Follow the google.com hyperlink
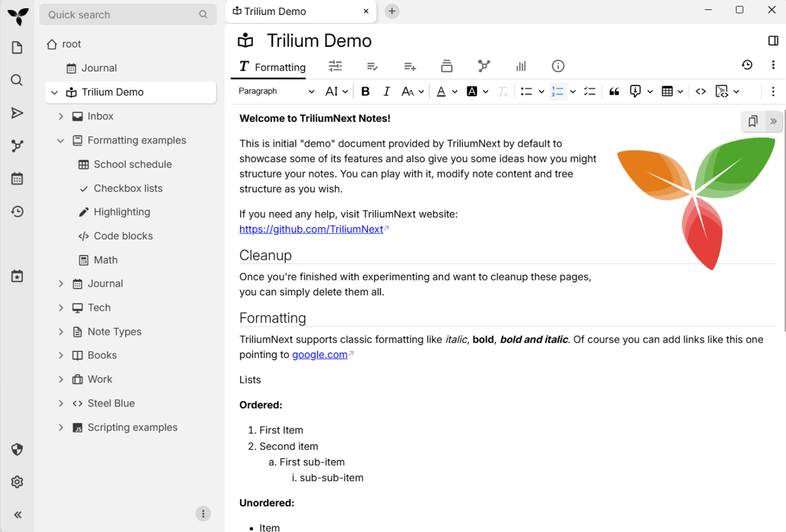Image resolution: width=786 pixels, height=532 pixels. click(319, 354)
